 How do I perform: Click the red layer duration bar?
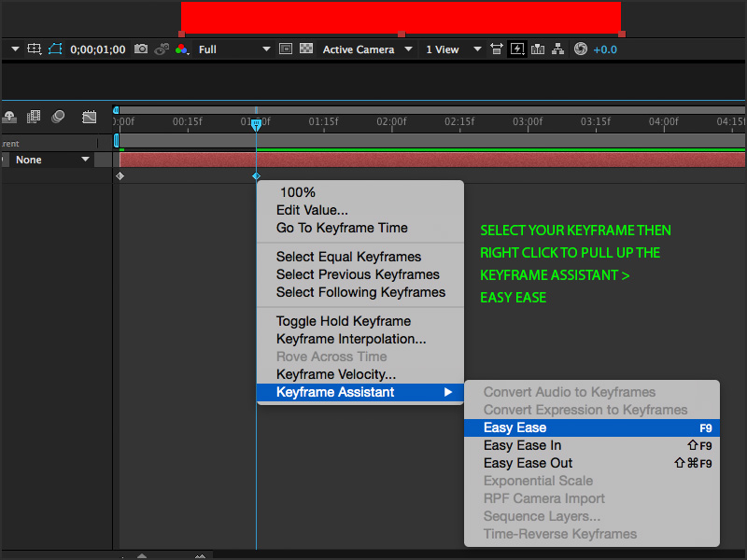pyautogui.click(x=432, y=160)
